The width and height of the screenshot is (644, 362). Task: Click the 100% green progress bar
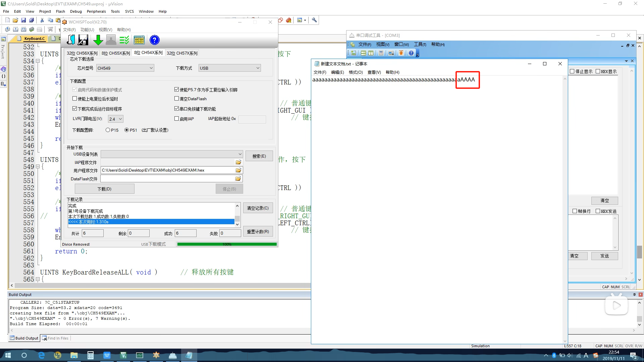tap(227, 244)
